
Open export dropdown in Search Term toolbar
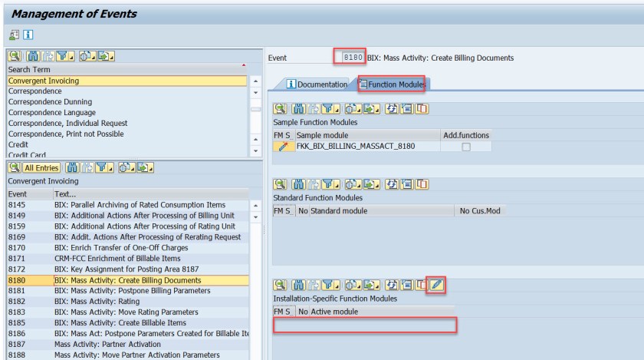point(106,56)
